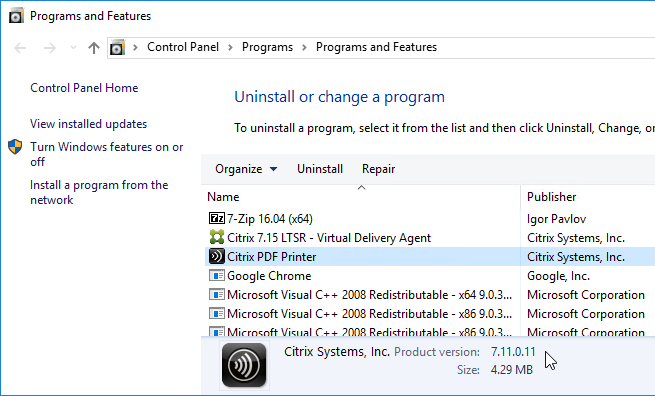
Task: Click the Windows features shield icon
Action: pos(15,147)
